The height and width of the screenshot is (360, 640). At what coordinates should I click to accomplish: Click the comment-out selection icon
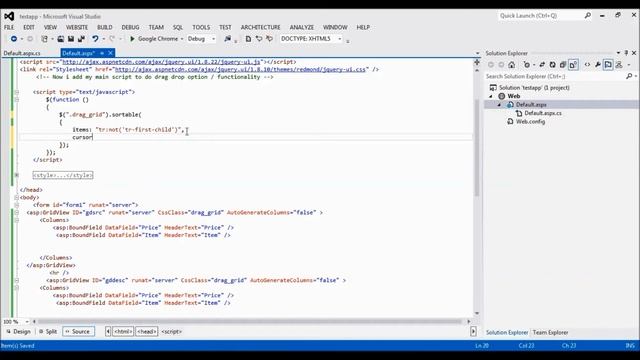pyautogui.click(x=259, y=39)
